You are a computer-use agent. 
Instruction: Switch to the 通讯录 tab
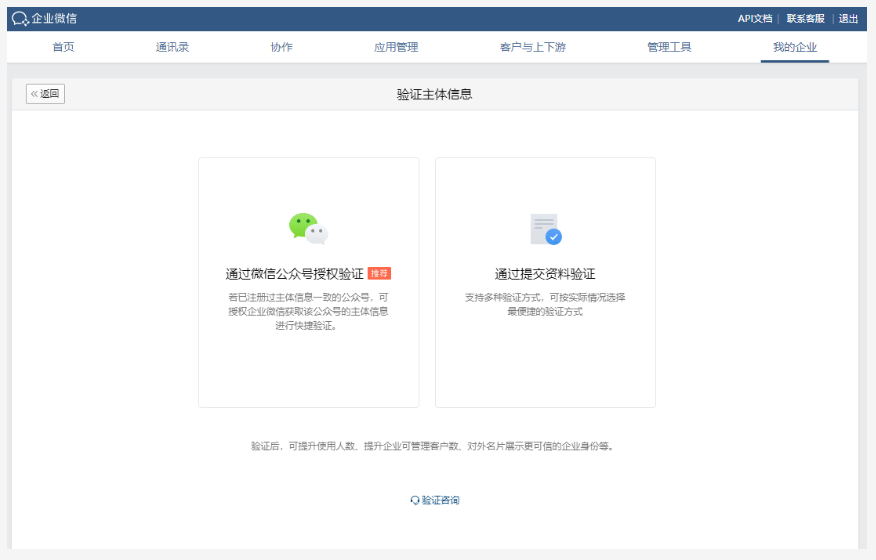(x=172, y=47)
